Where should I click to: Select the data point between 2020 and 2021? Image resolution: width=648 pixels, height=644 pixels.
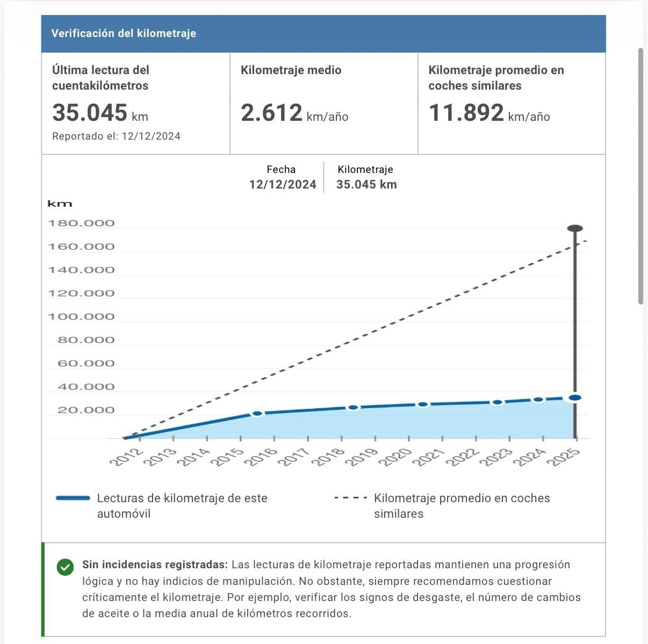tap(423, 404)
